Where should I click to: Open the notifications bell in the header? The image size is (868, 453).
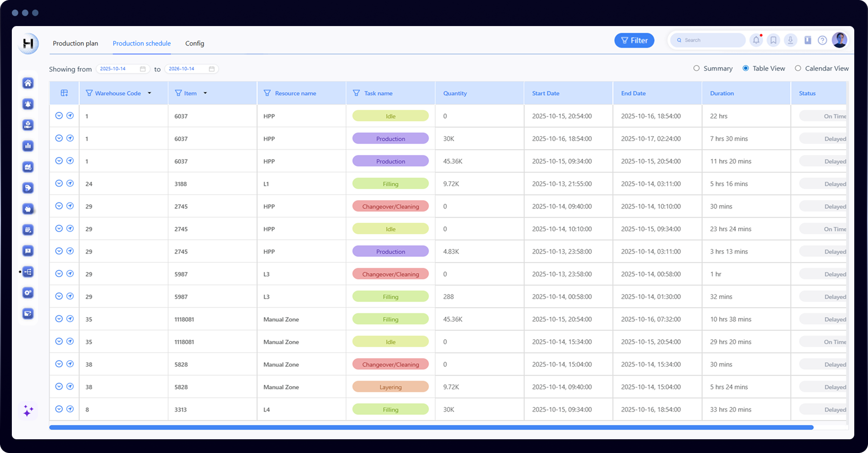pos(756,40)
